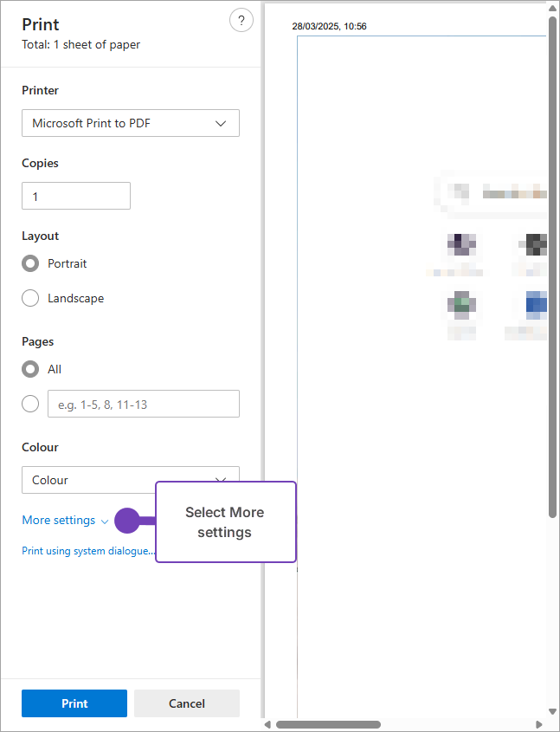Select the All pages radio button
Viewport: 560px width, 732px height.
[x=30, y=369]
